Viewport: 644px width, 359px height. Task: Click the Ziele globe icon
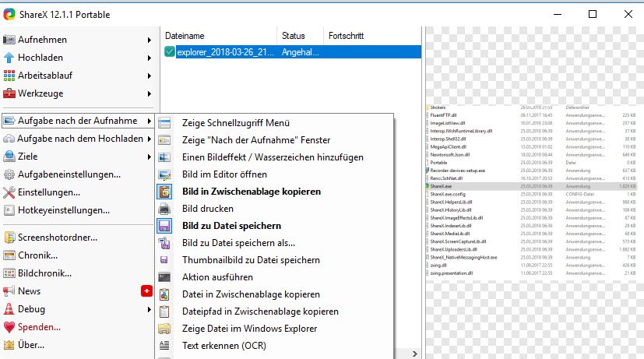tap(9, 157)
